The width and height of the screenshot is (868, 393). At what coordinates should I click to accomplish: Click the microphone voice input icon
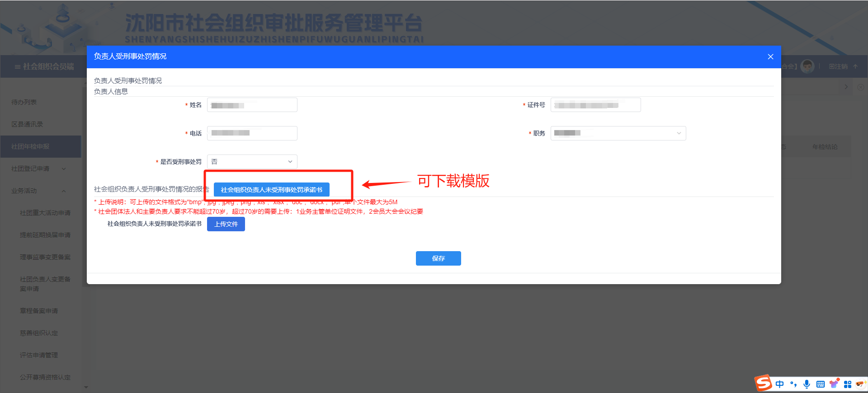click(807, 384)
